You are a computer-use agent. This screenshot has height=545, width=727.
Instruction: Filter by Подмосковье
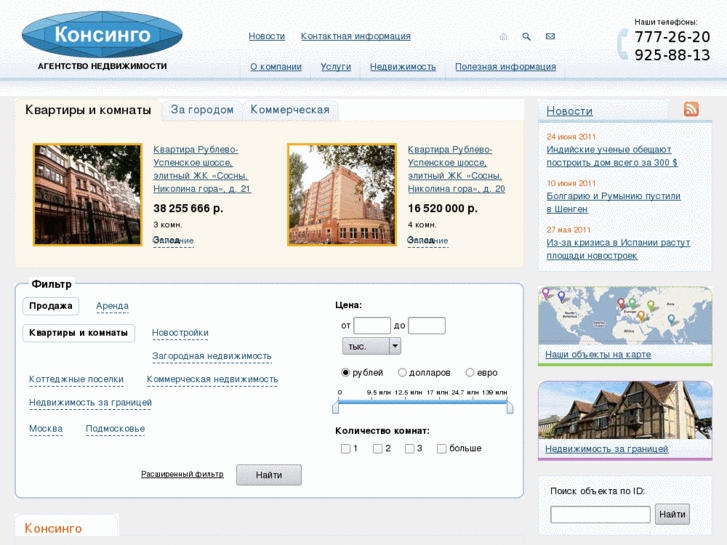[x=115, y=429]
